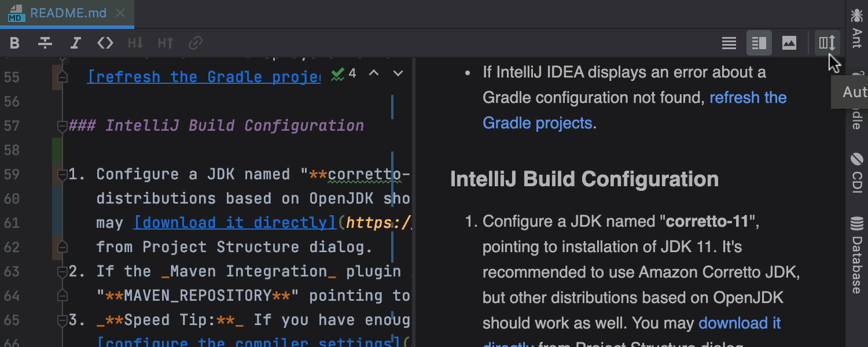The width and height of the screenshot is (868, 347).
Task: Click '_**Speed Tip:**_' text on line 65
Action: 170,320
